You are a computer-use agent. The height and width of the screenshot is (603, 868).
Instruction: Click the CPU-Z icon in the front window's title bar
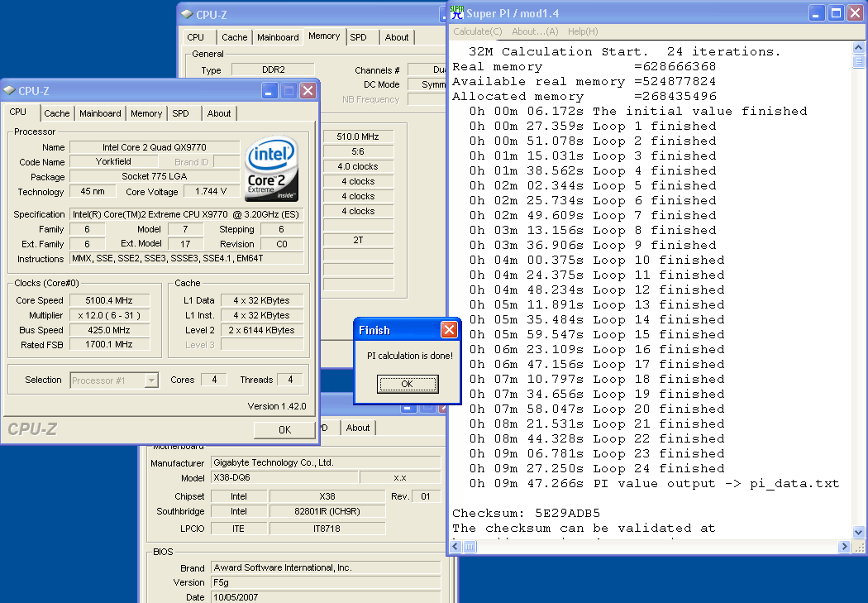click(x=9, y=90)
